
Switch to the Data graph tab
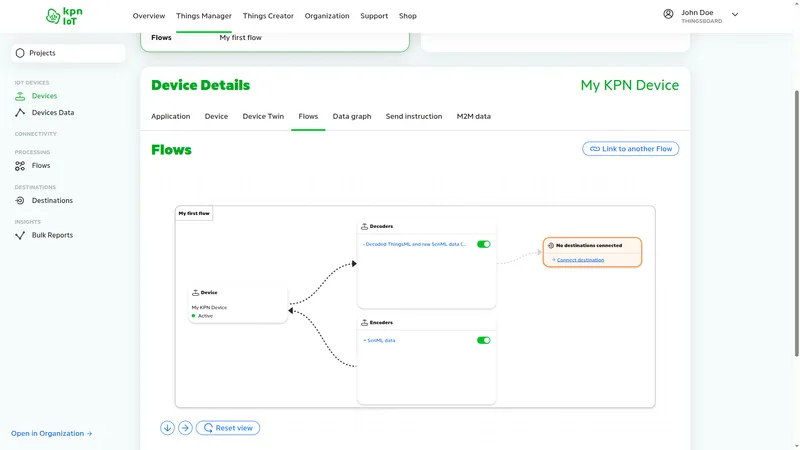coord(352,116)
